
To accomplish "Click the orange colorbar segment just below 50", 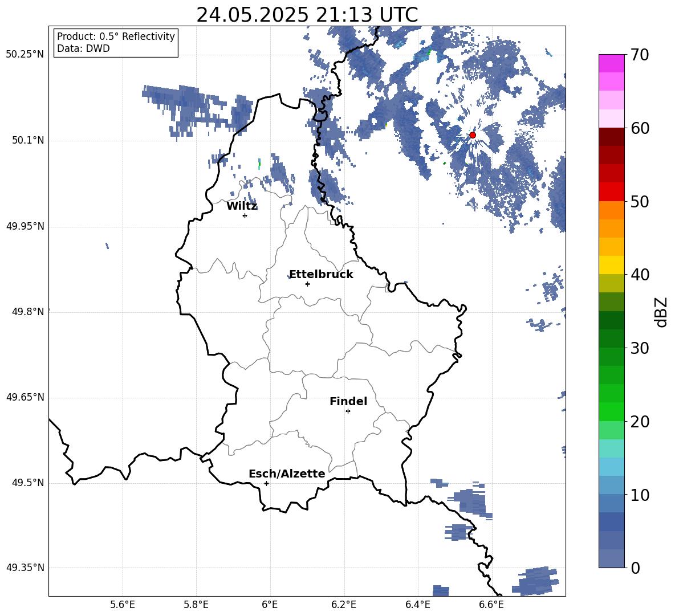I will (611, 210).
